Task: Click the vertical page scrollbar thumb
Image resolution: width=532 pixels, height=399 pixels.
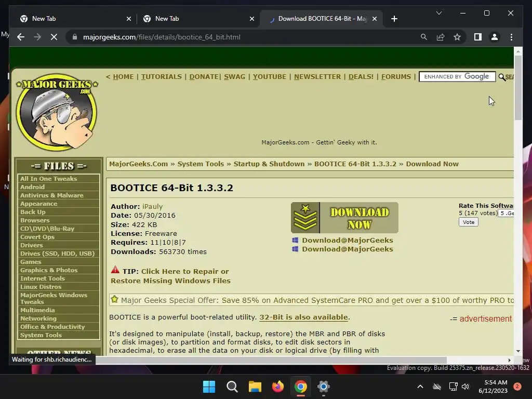Action: point(518,87)
